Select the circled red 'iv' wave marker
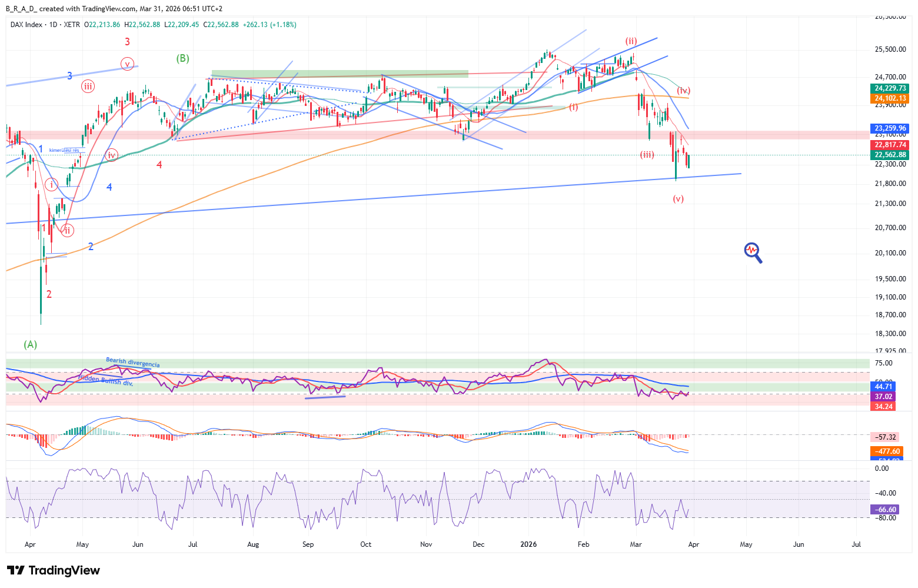 point(111,155)
